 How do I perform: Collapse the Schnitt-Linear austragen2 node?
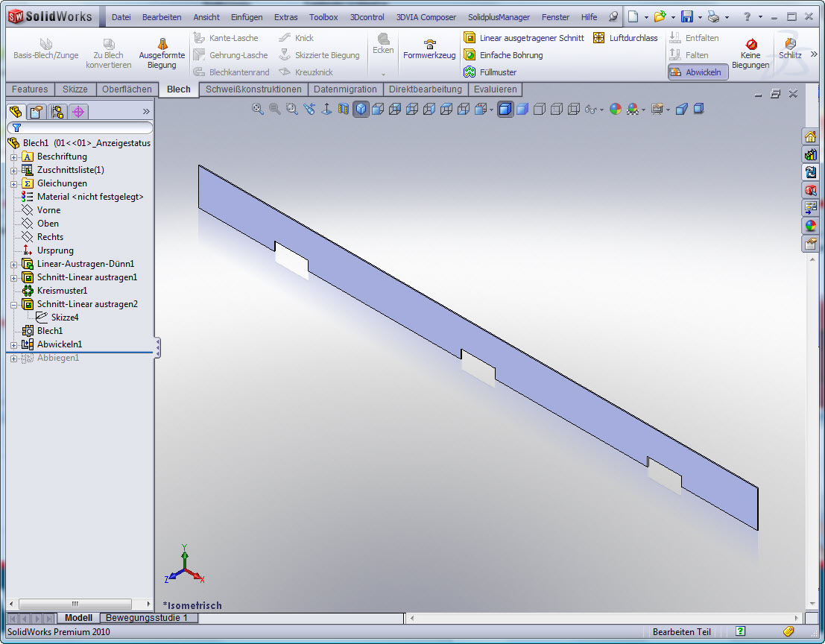click(x=13, y=304)
